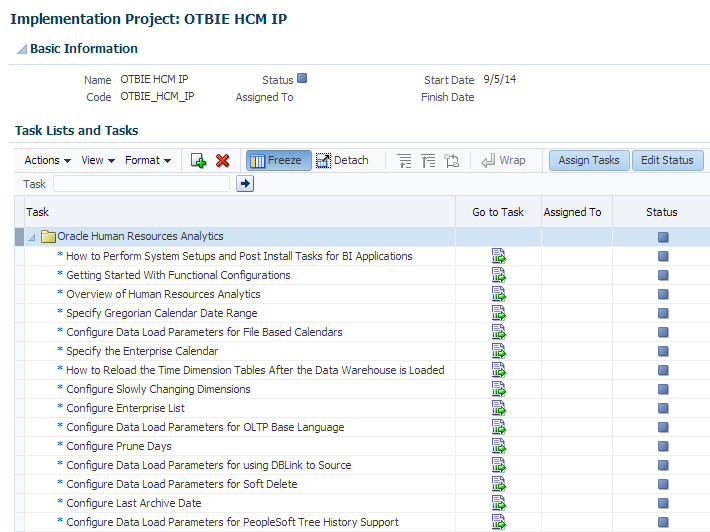Go to task for Configure Enterprise List
This screenshot has height=532, width=710.
499,408
